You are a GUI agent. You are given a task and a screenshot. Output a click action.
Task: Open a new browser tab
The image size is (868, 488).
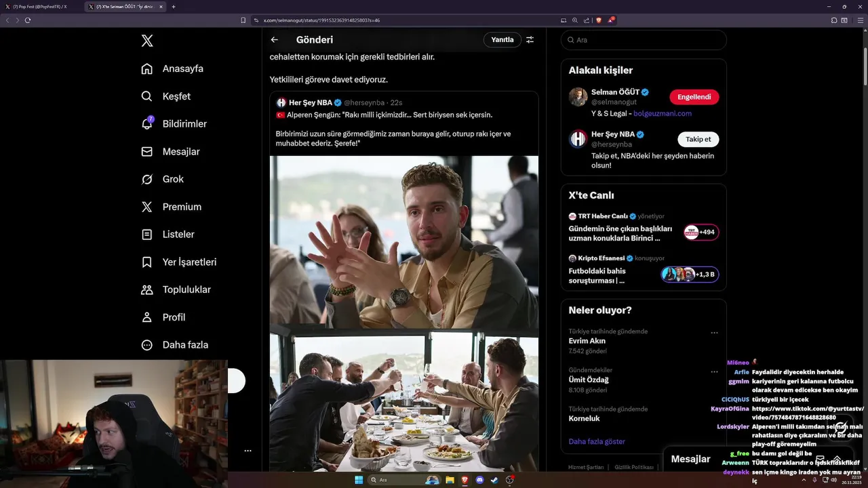point(174,6)
